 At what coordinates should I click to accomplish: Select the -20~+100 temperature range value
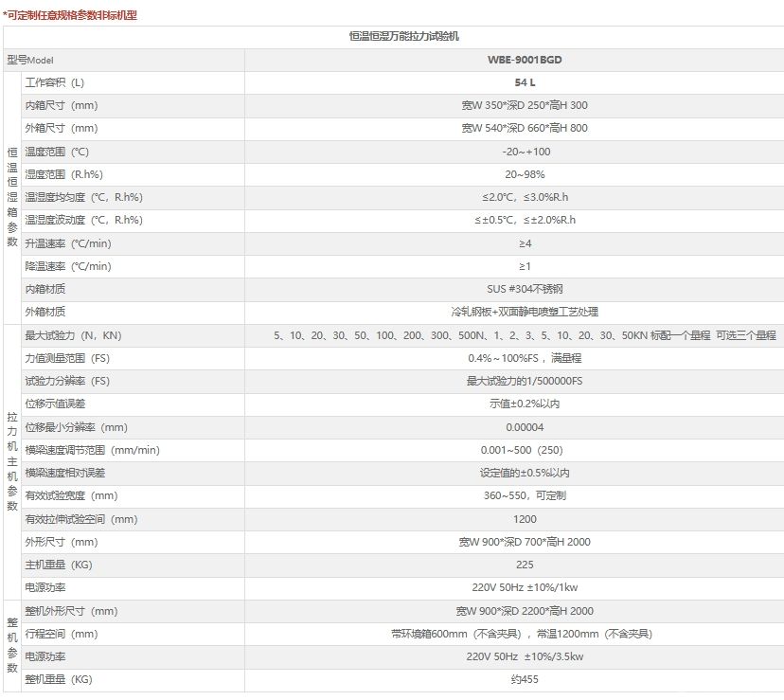pyautogui.click(x=526, y=152)
